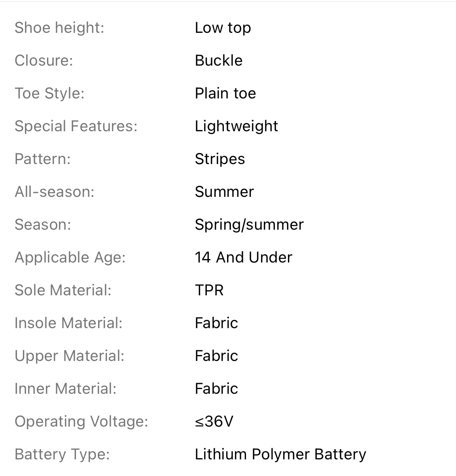Click 'Fabric' next to Upper Material
This screenshot has height=476, width=456.
coord(216,356)
